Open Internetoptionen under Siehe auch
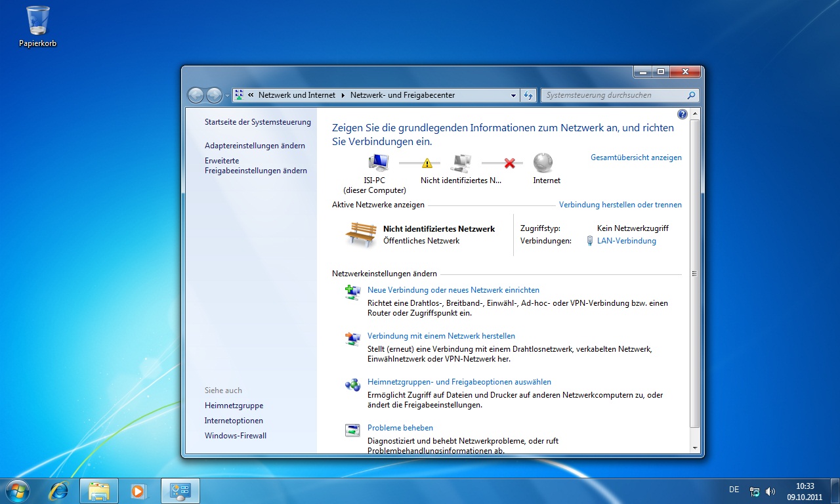840x504 pixels. tap(234, 421)
